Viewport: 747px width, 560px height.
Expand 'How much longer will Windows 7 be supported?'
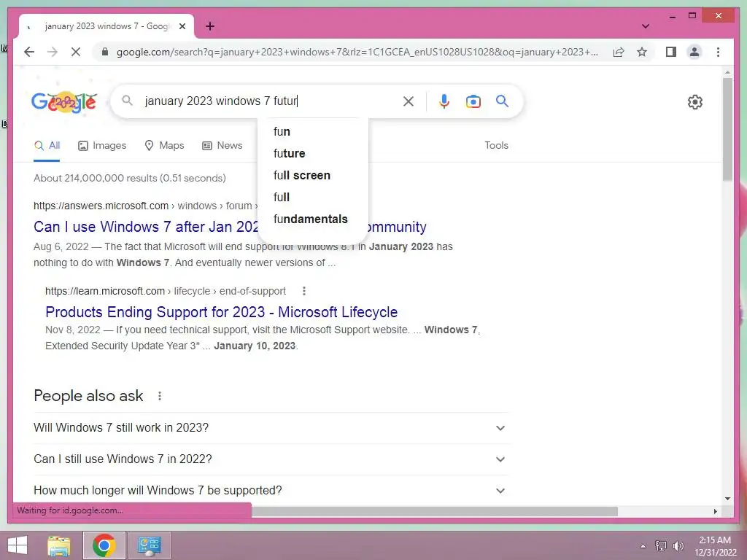click(271, 491)
